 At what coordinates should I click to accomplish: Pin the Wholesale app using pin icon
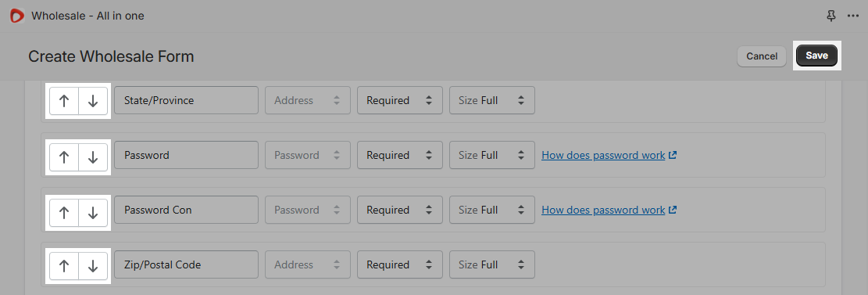(x=831, y=16)
